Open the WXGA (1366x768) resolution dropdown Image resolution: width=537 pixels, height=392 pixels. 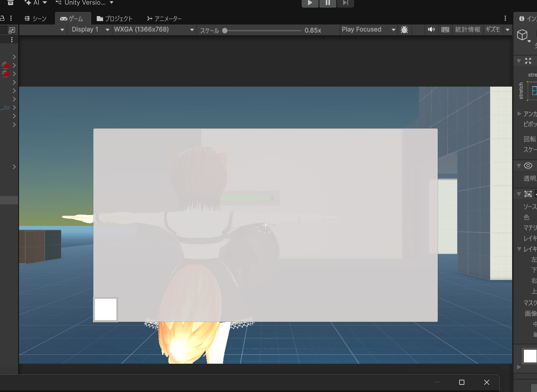154,30
